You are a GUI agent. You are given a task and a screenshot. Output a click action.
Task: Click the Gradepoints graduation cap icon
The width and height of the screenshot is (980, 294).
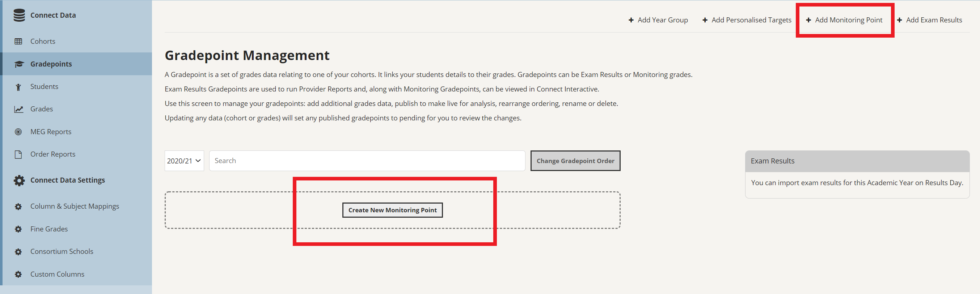click(19, 64)
